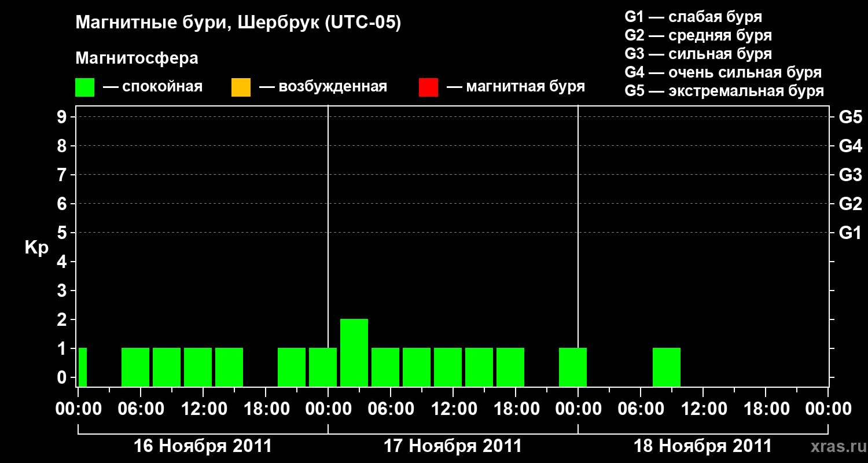Screen dimensions: 868x463
Task: Click the G2 tick label on right axis
Action: click(851, 204)
